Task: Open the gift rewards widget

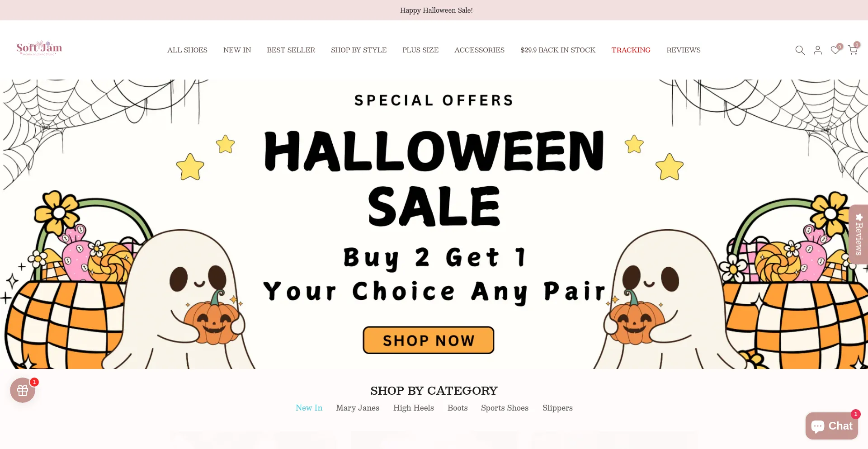Action: (23, 390)
